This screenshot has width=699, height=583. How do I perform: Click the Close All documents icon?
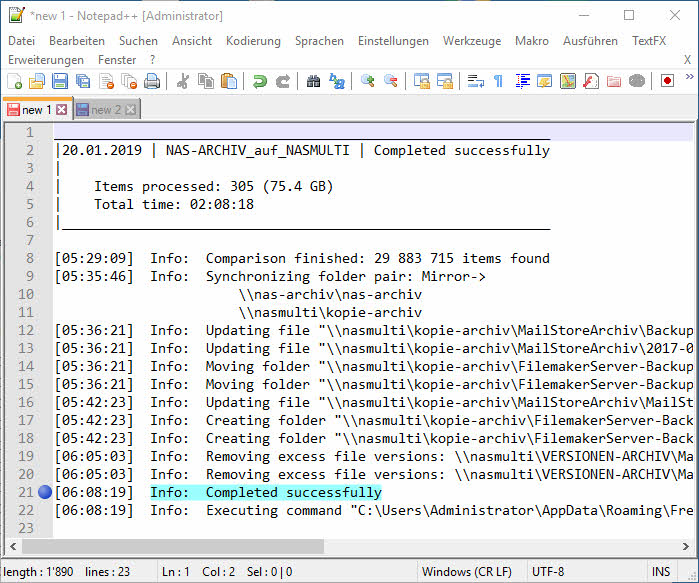pyautogui.click(x=130, y=81)
